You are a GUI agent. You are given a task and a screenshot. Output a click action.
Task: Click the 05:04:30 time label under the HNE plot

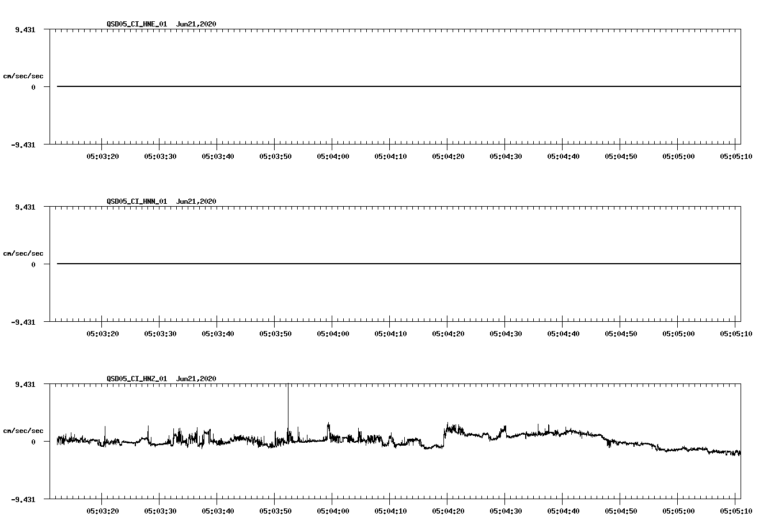[506, 157]
